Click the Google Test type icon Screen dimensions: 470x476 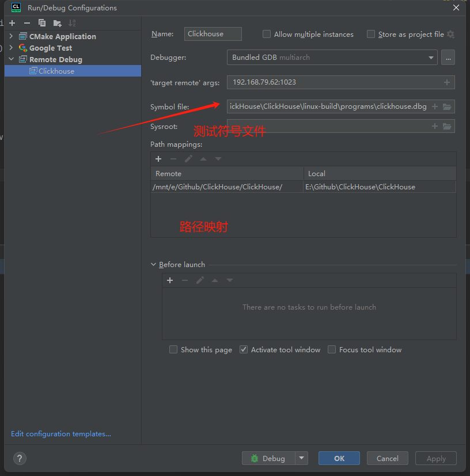click(23, 48)
